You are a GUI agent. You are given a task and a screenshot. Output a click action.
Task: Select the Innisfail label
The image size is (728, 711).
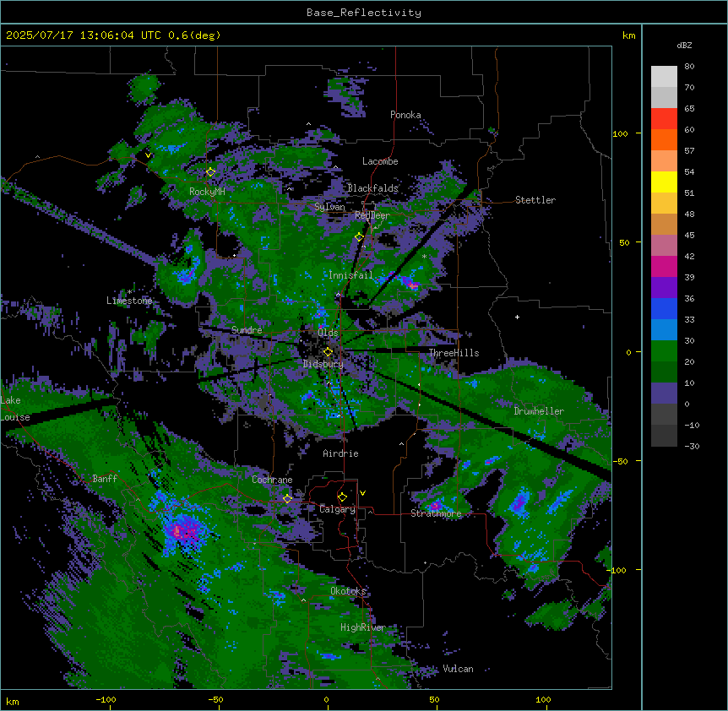click(350, 275)
